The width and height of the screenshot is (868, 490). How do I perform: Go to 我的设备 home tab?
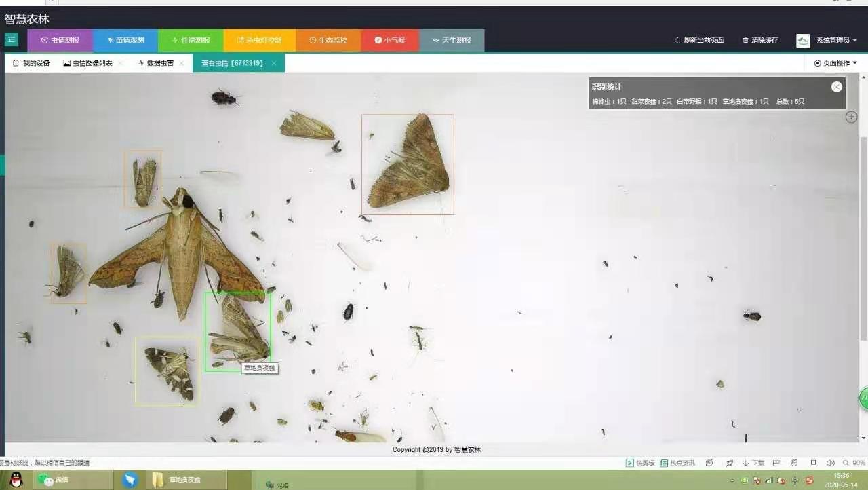[x=31, y=63]
